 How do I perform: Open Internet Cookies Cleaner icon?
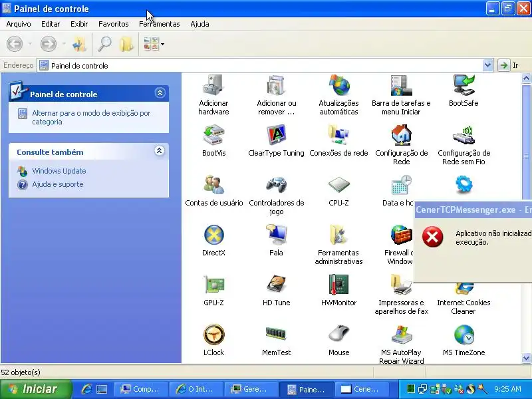coord(464,299)
